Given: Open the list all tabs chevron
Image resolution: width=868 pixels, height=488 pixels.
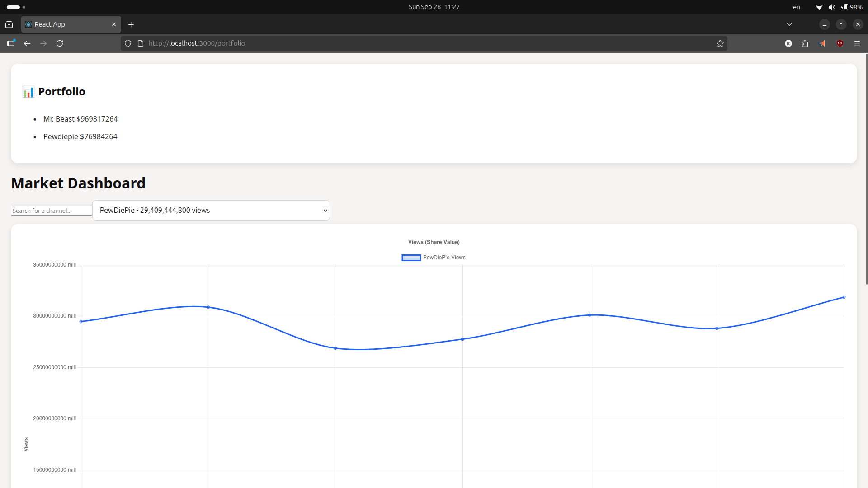Looking at the screenshot, I should coord(789,24).
